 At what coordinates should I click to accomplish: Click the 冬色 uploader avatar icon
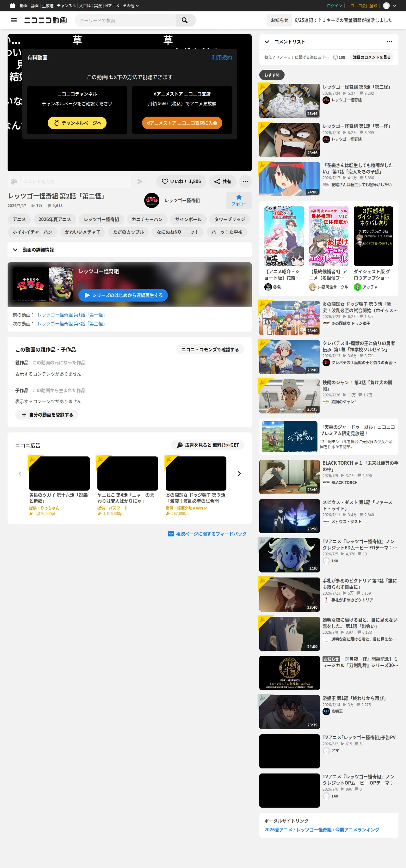[268, 287]
